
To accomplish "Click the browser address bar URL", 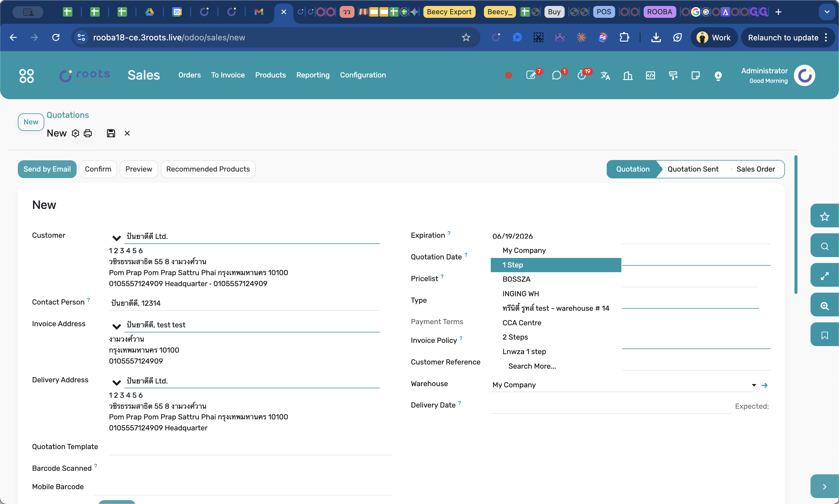I will 169,37.
